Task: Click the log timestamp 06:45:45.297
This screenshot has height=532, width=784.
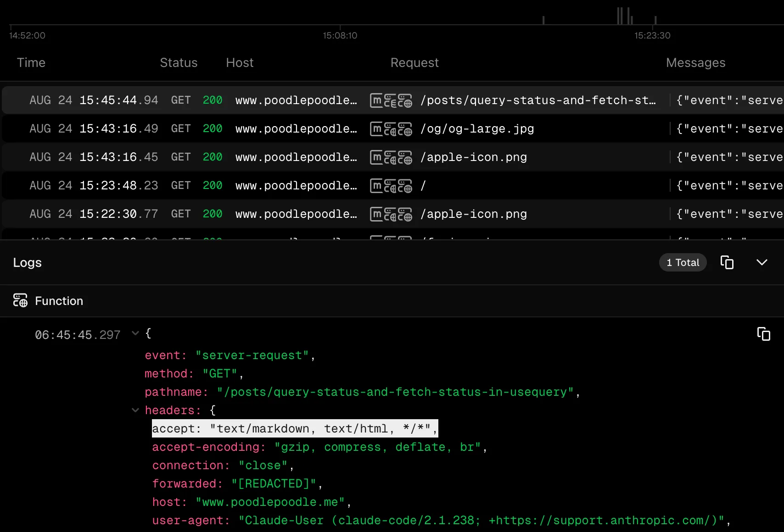Action: click(x=78, y=335)
